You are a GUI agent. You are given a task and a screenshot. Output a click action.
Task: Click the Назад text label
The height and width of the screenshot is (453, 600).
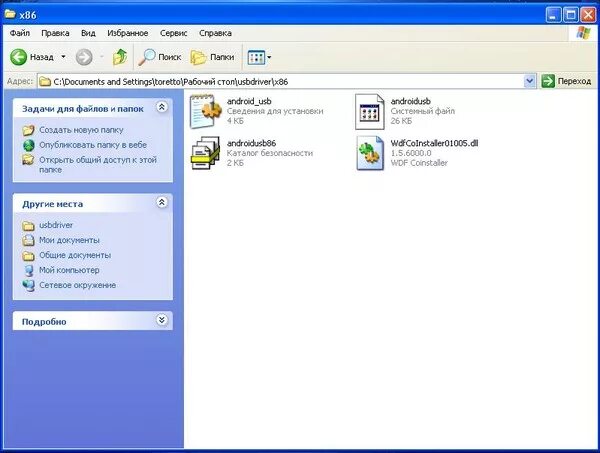pos(42,57)
